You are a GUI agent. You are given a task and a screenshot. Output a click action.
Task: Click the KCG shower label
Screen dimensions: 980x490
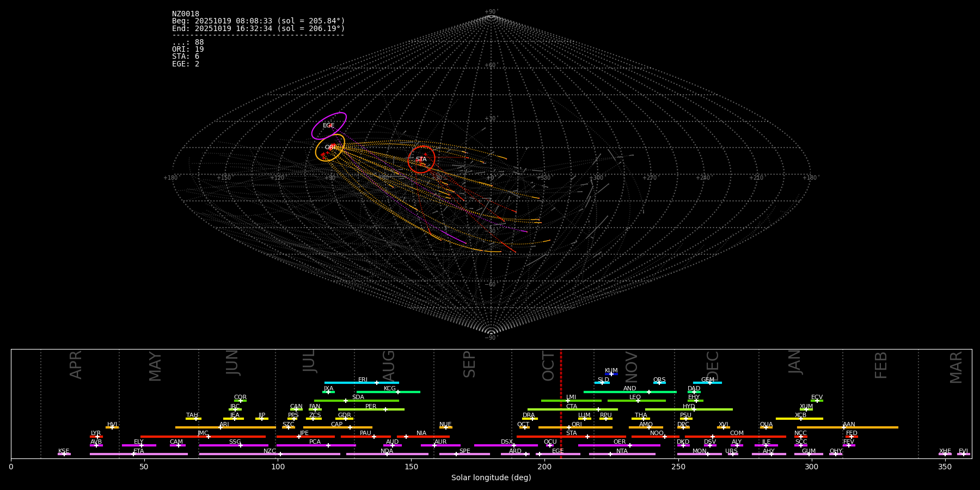pos(390,389)
